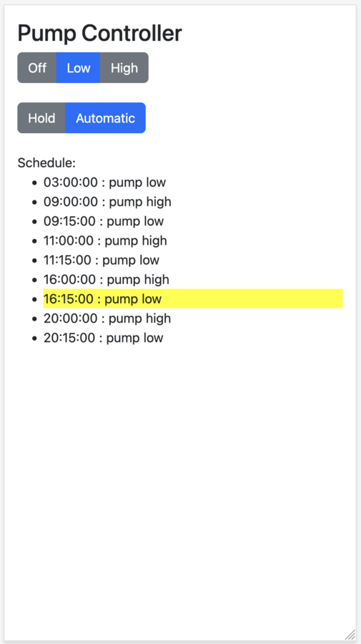Screen dimensions: 361x644
Task: Set the pump to Off
Action: coord(37,68)
